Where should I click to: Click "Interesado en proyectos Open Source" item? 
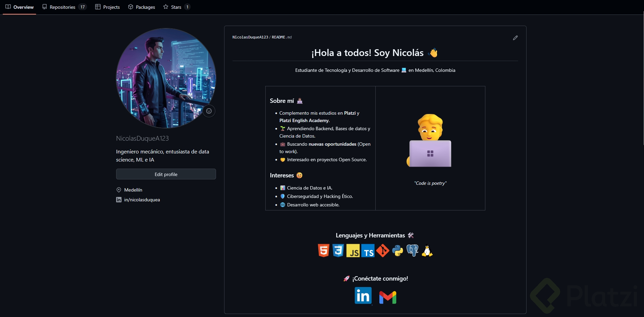(x=327, y=160)
